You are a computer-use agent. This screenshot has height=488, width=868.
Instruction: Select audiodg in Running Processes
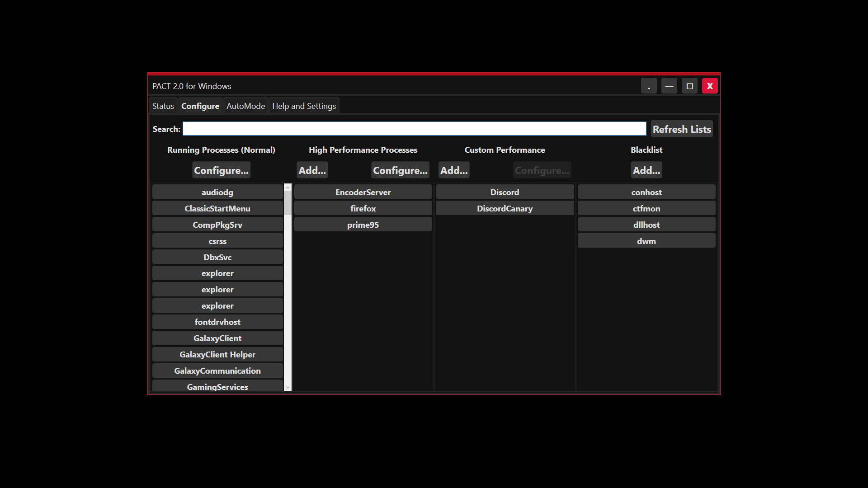(217, 192)
